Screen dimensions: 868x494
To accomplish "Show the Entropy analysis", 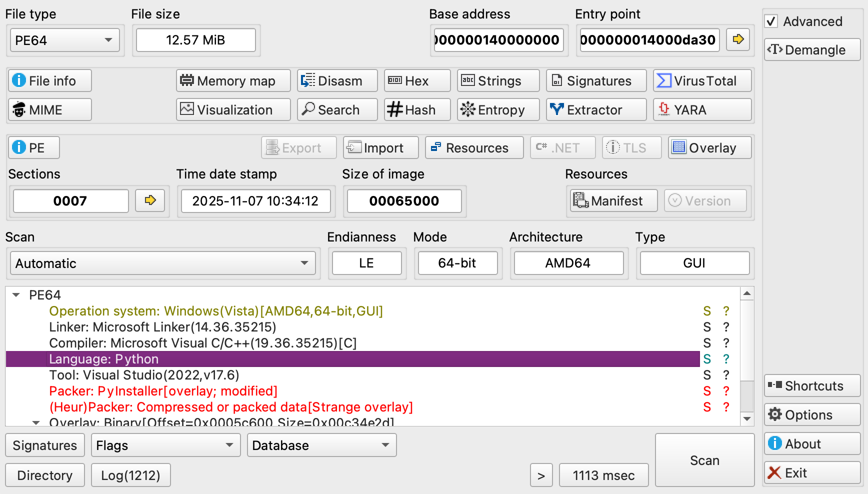I will click(498, 109).
